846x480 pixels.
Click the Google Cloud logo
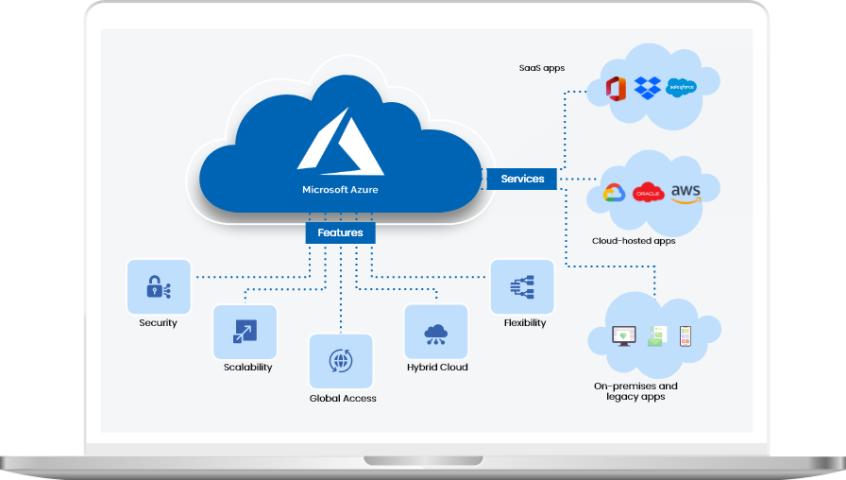tap(612, 193)
